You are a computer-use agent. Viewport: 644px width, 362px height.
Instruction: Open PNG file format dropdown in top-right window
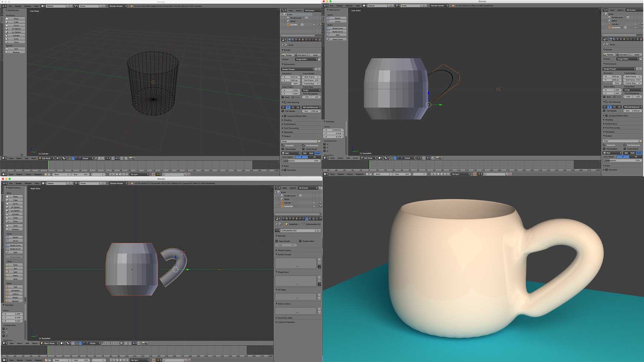(x=613, y=153)
